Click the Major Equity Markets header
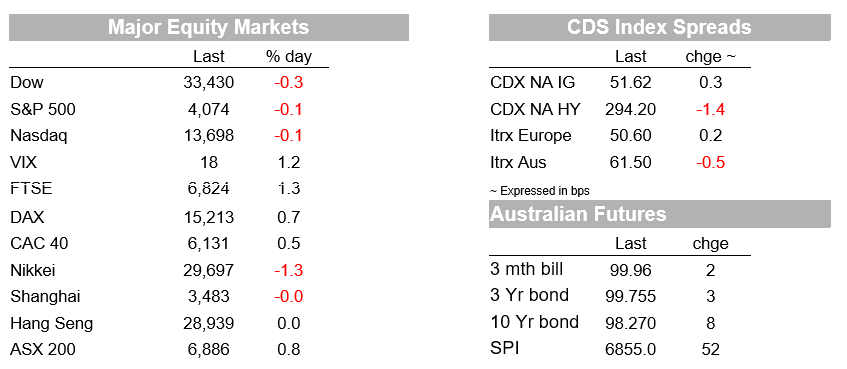 point(209,27)
